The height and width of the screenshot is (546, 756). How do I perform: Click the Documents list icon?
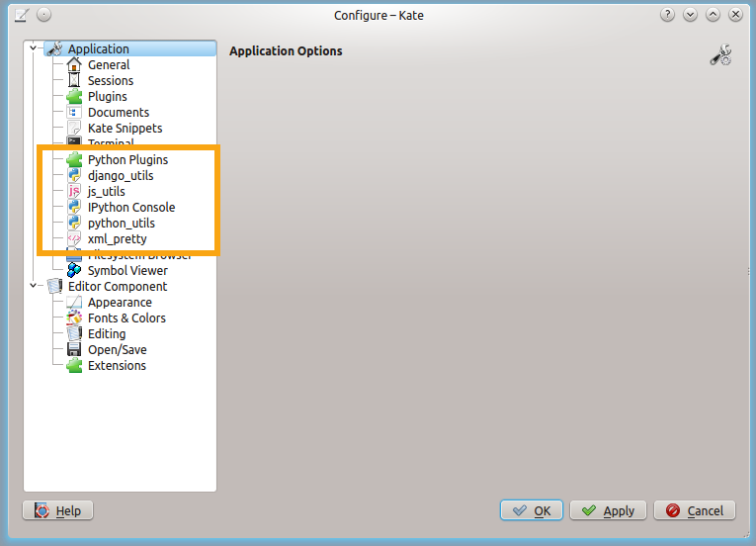74,112
